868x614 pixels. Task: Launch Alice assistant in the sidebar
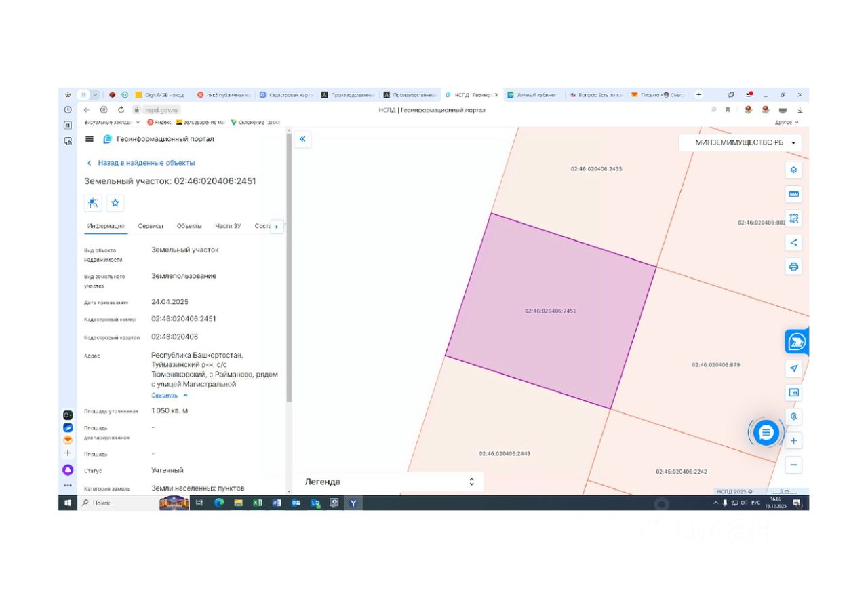(x=68, y=469)
